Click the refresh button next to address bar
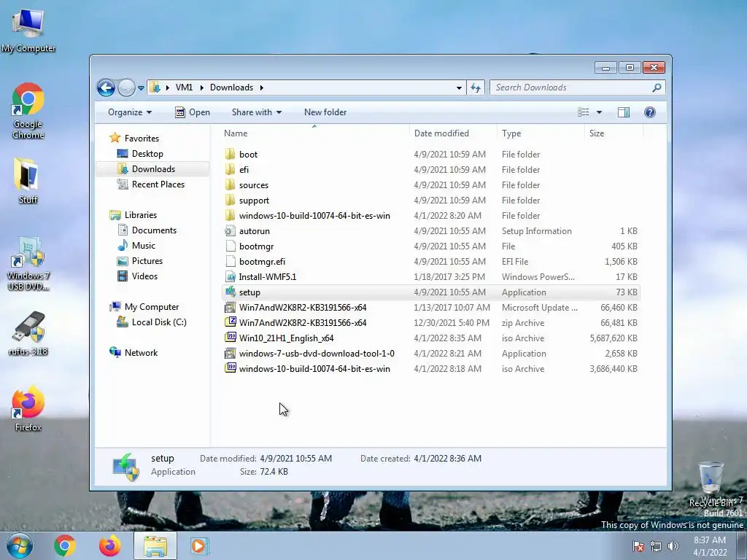The height and width of the screenshot is (560, 747). (476, 87)
